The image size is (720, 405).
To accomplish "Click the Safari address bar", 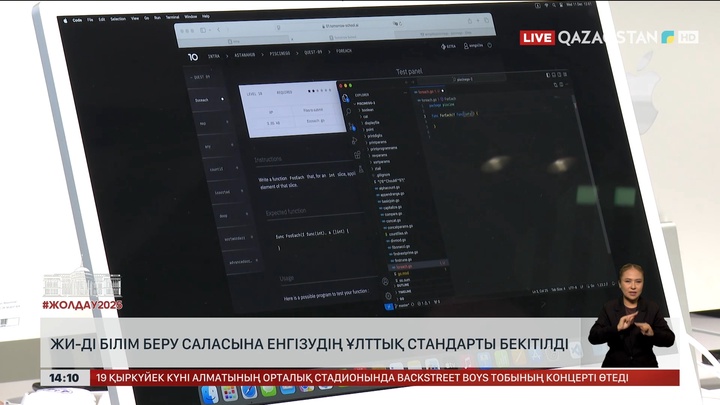I will point(340,26).
